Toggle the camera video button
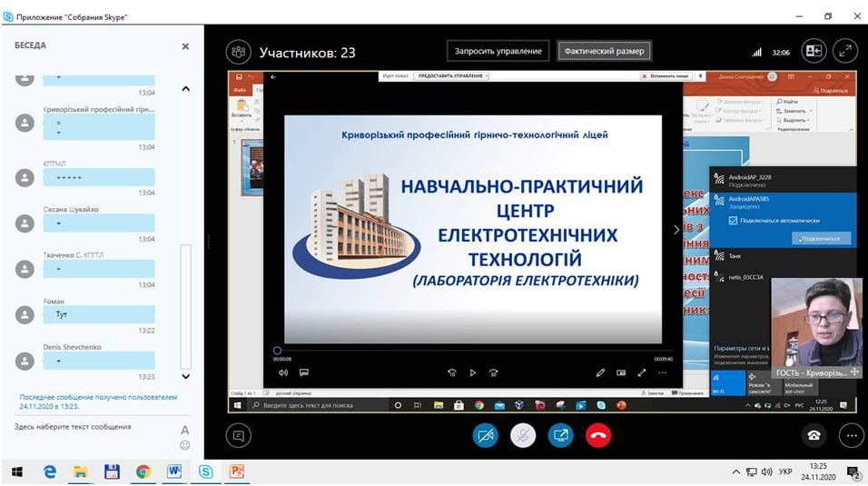Viewport: 868px width, 486px height. [486, 435]
